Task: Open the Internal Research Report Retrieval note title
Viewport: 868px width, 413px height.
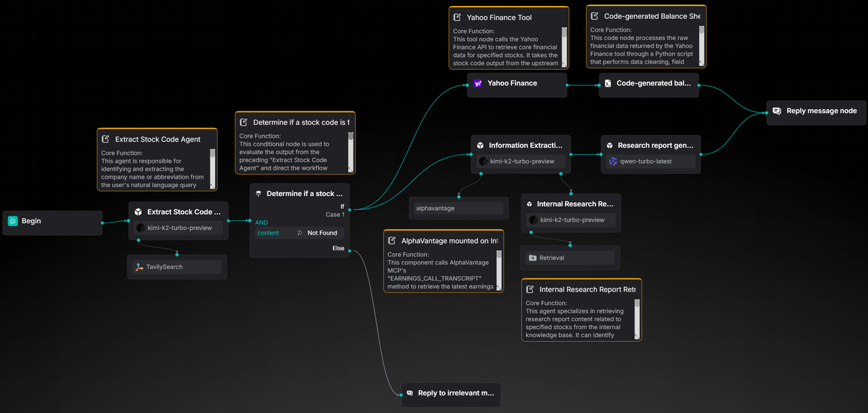Action: click(587, 290)
